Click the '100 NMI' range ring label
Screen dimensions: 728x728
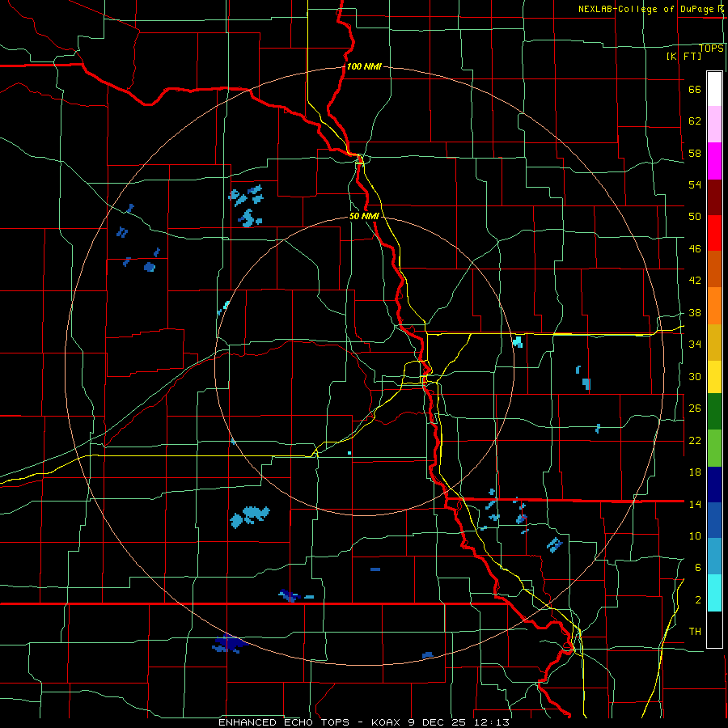coord(364,66)
